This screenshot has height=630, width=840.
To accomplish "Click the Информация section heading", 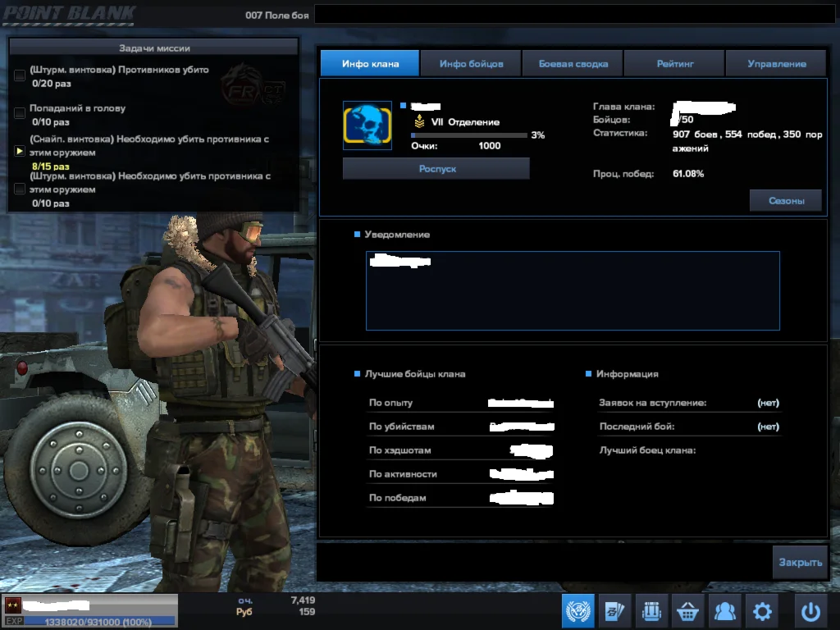I will (628, 374).
